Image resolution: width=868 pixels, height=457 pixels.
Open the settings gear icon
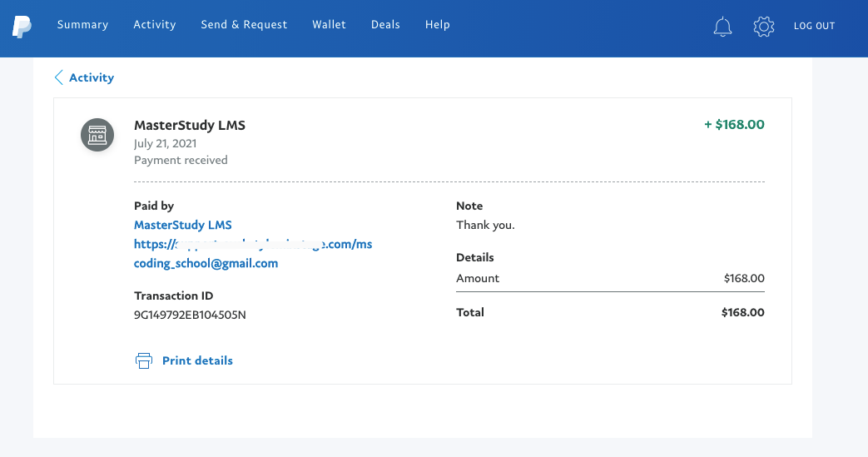(763, 26)
